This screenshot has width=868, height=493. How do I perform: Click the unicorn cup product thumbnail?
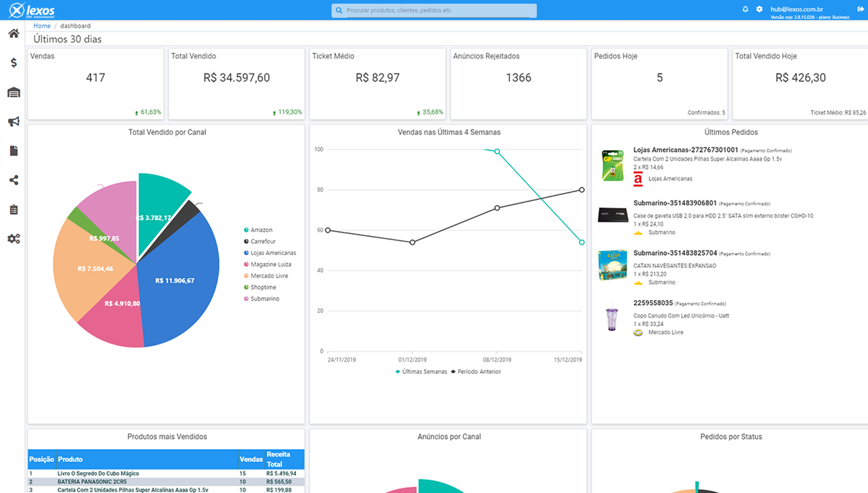point(612,316)
